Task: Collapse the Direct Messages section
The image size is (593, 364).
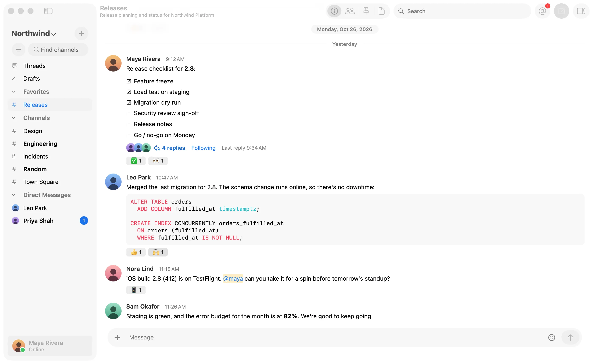Action: [14, 195]
